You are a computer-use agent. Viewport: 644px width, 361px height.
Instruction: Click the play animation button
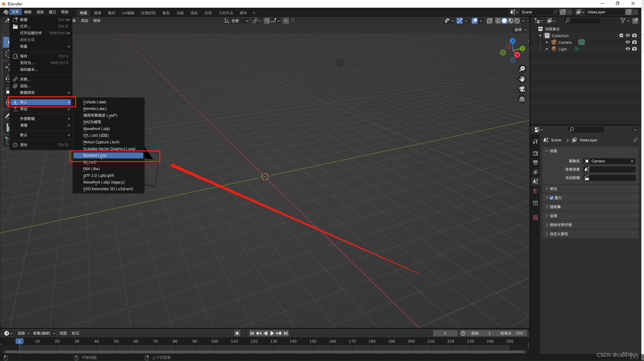click(272, 333)
